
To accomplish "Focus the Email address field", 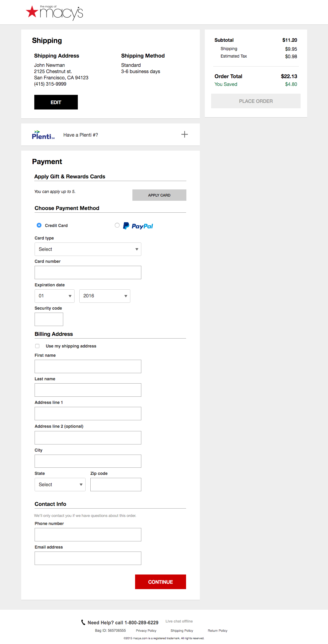I will pyautogui.click(x=88, y=558).
